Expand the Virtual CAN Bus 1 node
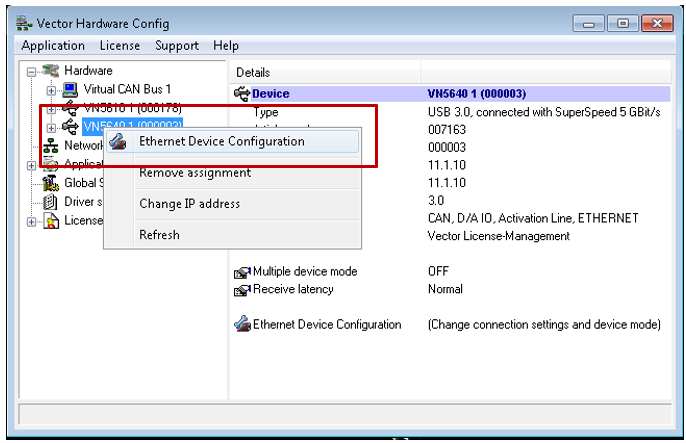 click(x=51, y=91)
